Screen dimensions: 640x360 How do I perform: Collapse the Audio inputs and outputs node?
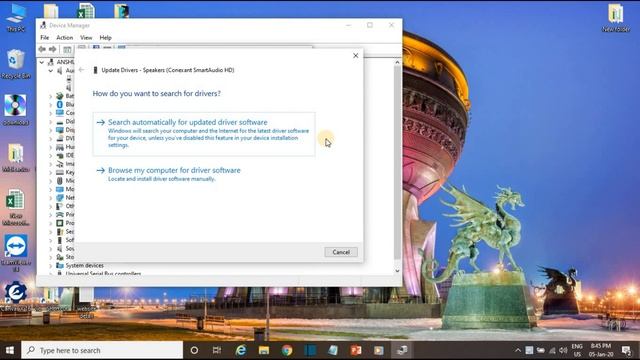50,71
